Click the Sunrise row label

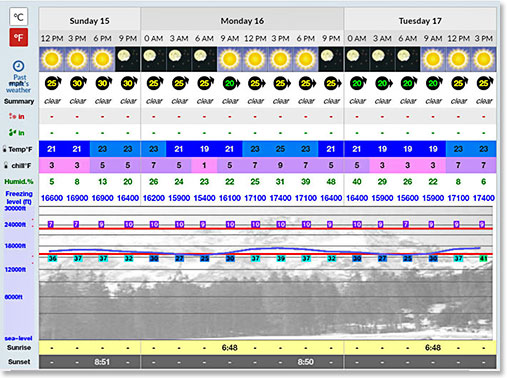(19, 348)
